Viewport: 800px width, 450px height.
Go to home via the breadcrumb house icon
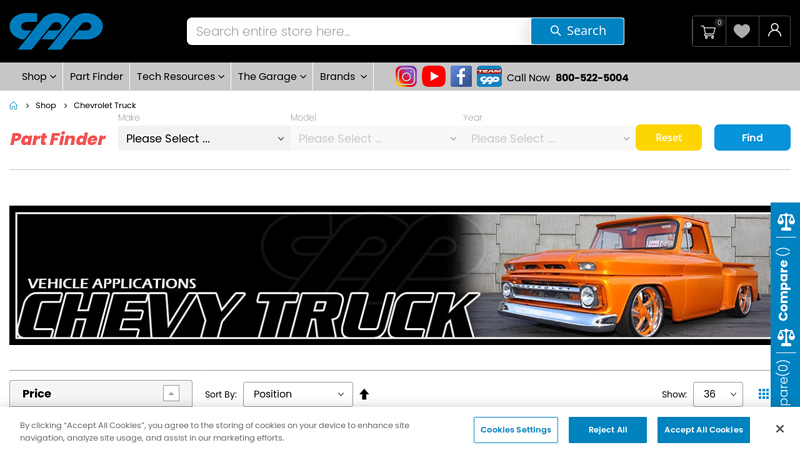[13, 106]
